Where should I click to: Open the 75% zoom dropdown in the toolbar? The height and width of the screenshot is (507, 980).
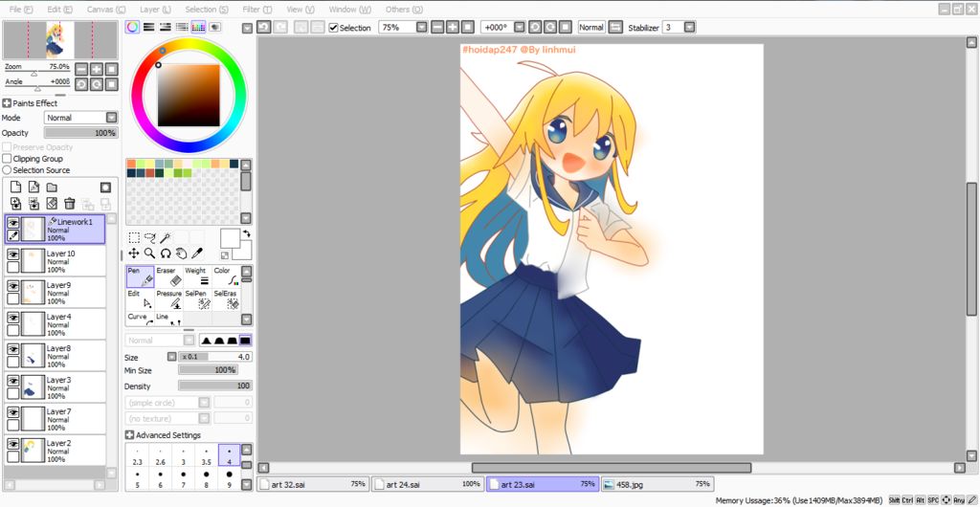[422, 27]
